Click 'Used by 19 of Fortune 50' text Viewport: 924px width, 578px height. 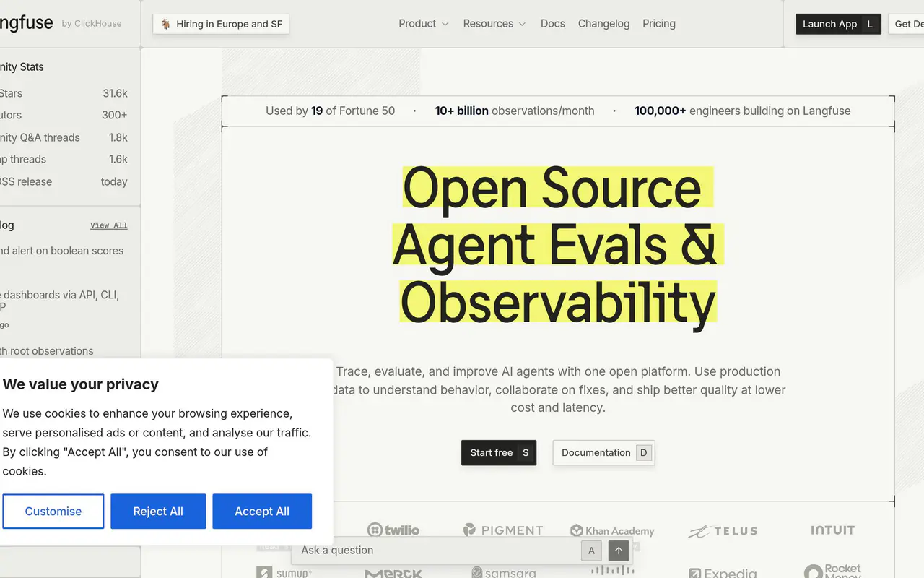(x=331, y=111)
